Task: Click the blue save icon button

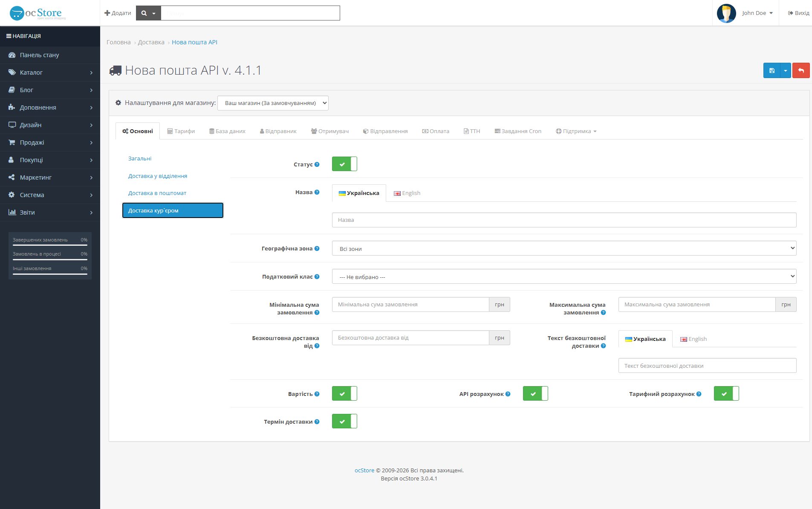Action: (772, 70)
